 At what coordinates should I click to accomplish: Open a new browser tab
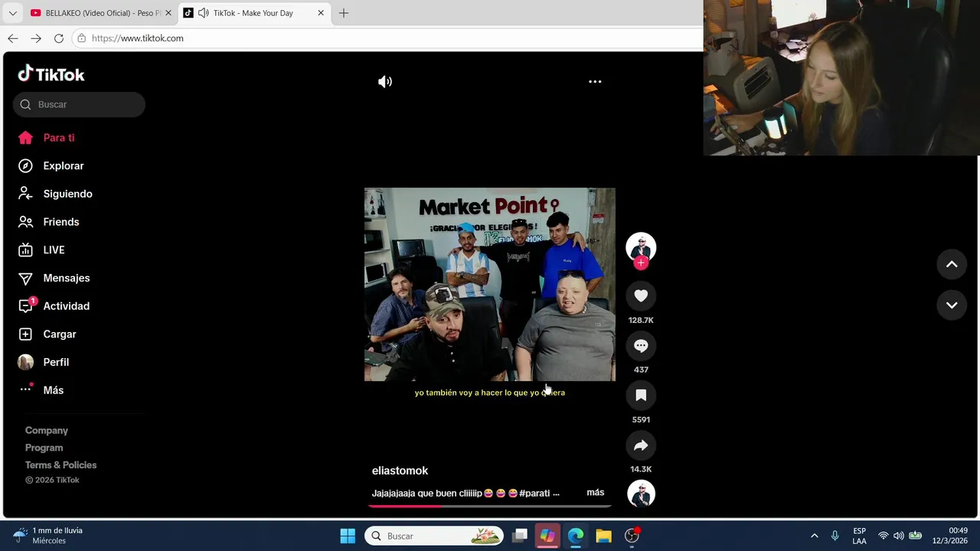[344, 13]
